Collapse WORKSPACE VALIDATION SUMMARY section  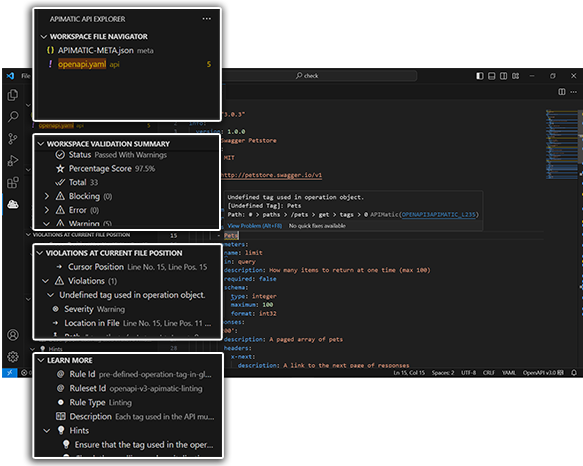click(41, 144)
